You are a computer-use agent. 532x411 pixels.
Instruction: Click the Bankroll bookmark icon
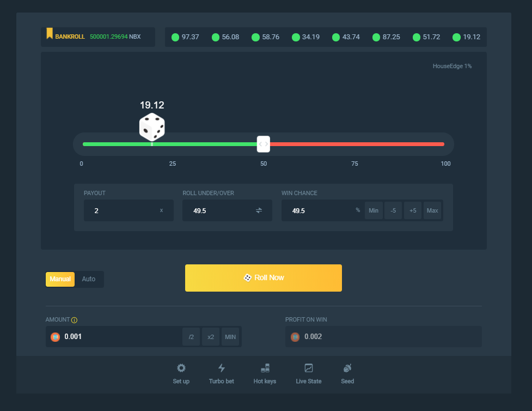[50, 34]
